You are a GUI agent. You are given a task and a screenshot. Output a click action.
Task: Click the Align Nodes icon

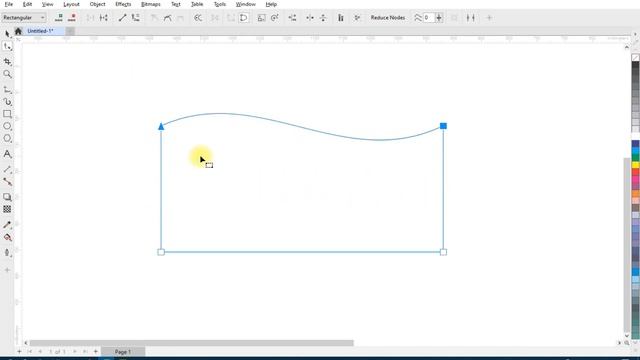point(292,18)
